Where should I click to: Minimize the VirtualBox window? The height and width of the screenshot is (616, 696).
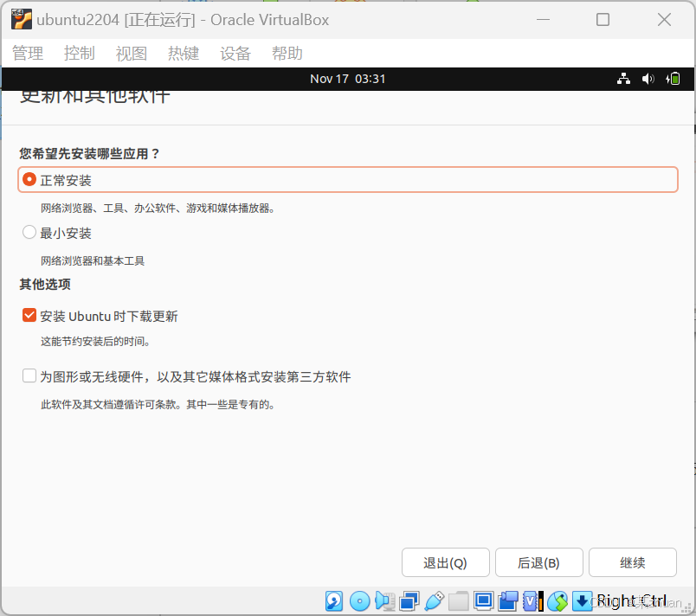coord(544,20)
